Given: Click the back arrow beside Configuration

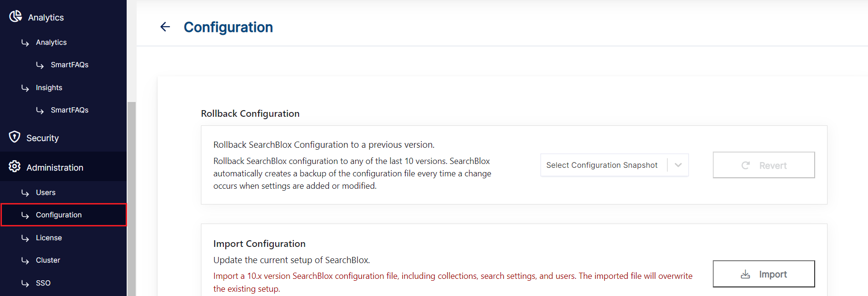Looking at the screenshot, I should 165,27.
